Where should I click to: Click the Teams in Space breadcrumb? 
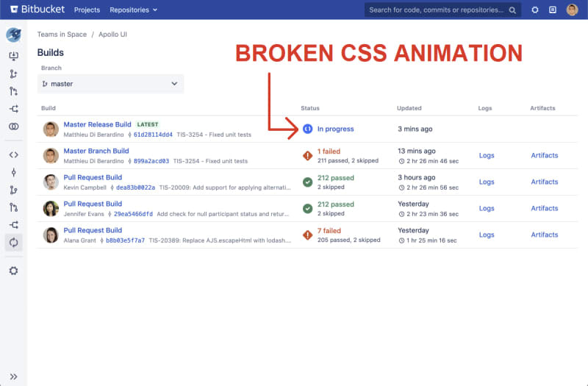click(x=62, y=35)
